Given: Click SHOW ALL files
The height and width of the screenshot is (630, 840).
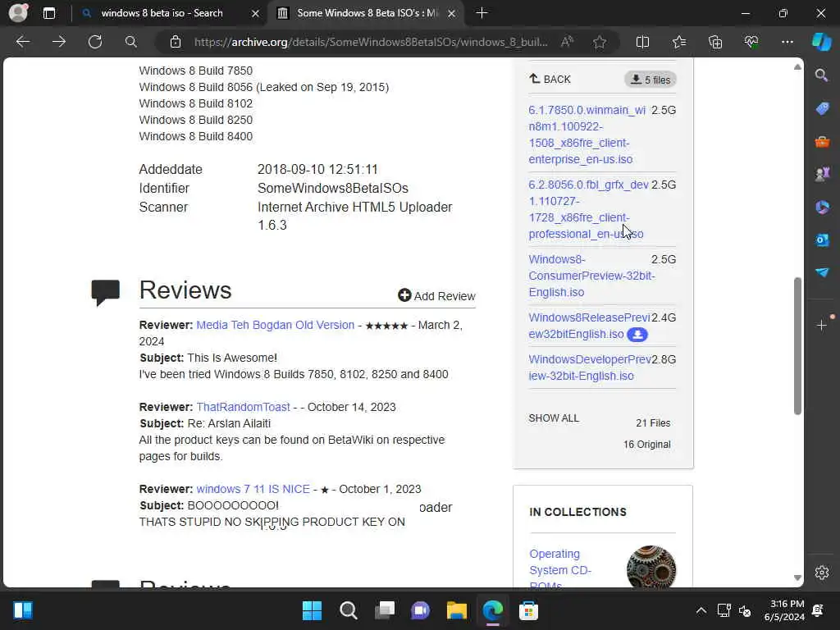Looking at the screenshot, I should pos(554,418).
